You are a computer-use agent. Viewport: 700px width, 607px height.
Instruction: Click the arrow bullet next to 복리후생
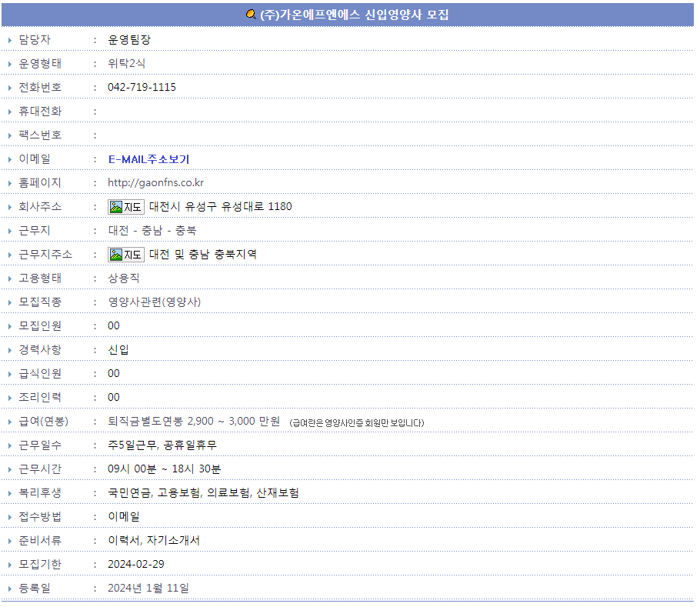click(x=9, y=494)
